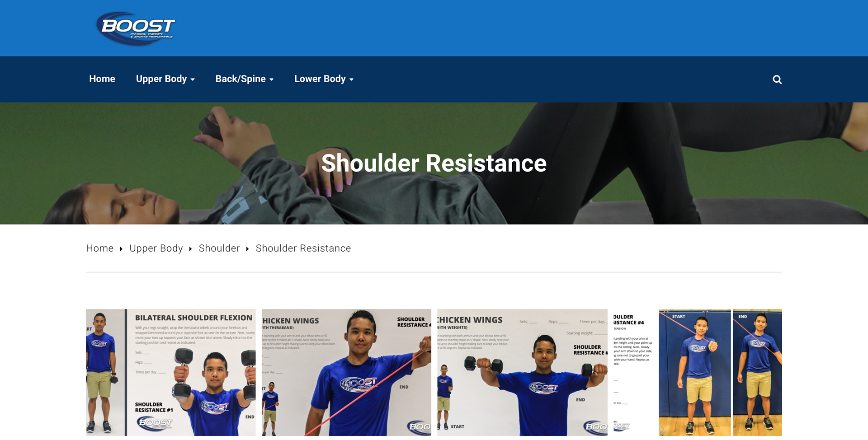Open the search magnifier icon
This screenshot has width=868, height=440.
(x=777, y=80)
